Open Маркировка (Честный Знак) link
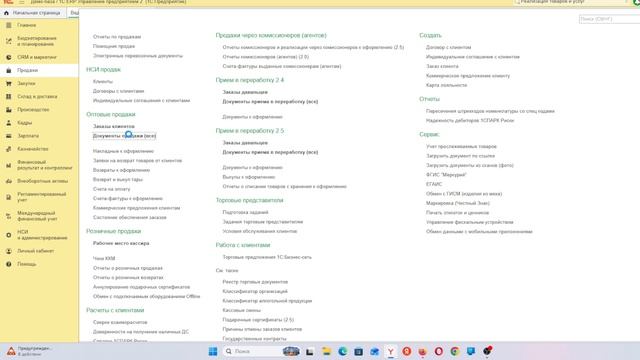 pos(458,203)
